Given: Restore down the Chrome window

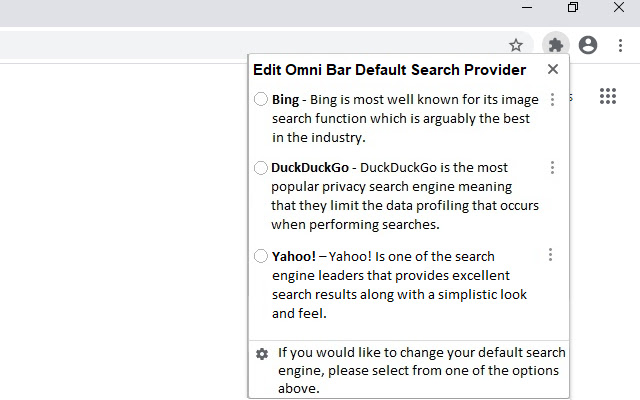Looking at the screenshot, I should [x=573, y=8].
